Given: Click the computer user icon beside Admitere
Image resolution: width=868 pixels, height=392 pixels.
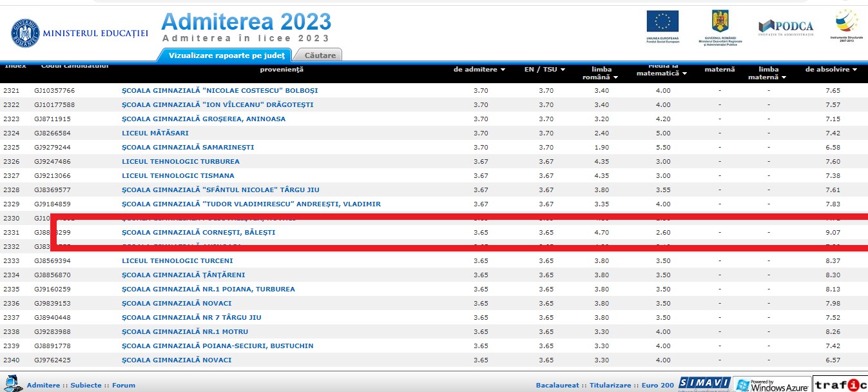Looking at the screenshot, I should point(12,383).
